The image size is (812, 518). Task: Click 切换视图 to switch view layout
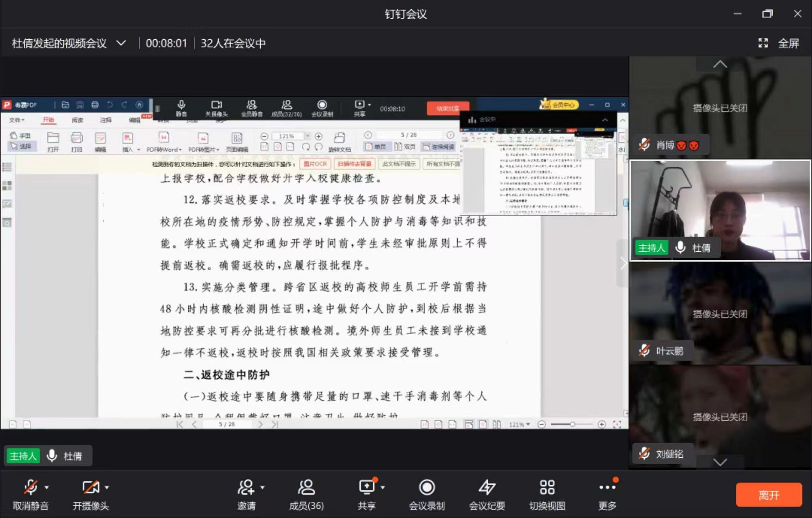(x=547, y=495)
